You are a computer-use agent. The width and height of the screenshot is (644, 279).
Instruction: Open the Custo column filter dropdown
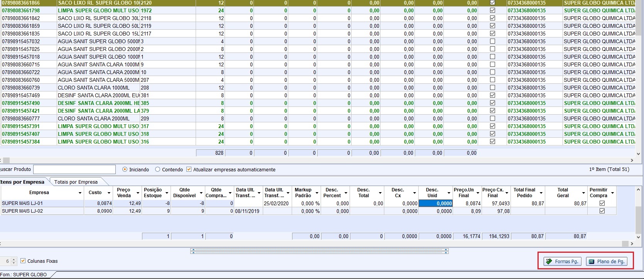(x=109, y=193)
